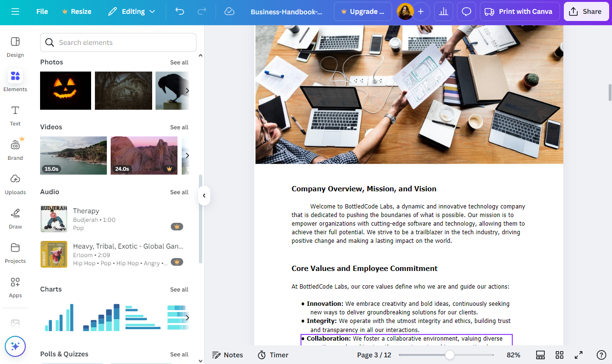Open the Magic assistant sparkle button
Image resolution: width=612 pixels, height=364 pixels.
click(x=15, y=346)
